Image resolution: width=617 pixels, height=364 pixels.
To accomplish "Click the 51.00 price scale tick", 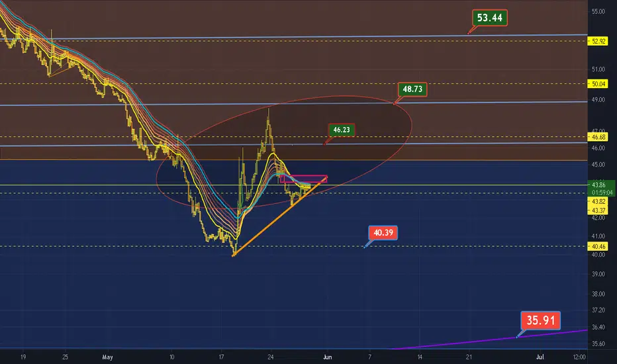I will pos(598,69).
